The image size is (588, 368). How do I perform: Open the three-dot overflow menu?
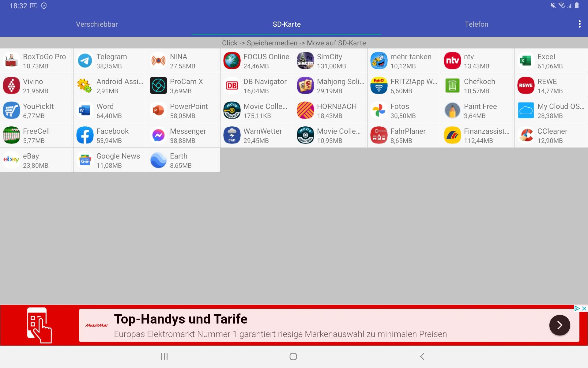coord(579,24)
